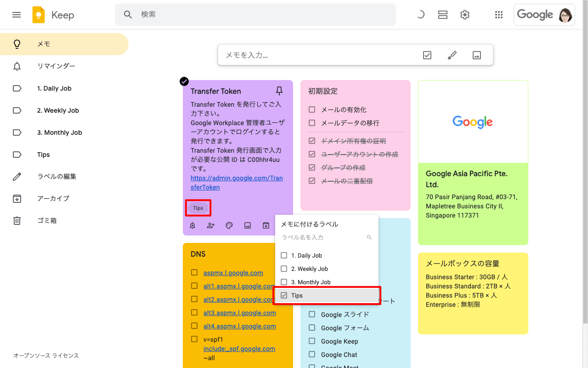
Task: Create a new image note
Action: pyautogui.click(x=477, y=55)
